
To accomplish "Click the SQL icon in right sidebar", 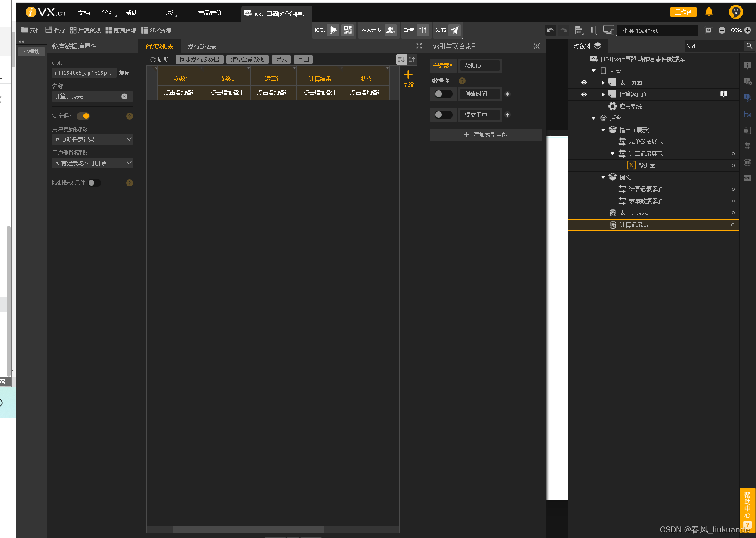I will tap(747, 178).
